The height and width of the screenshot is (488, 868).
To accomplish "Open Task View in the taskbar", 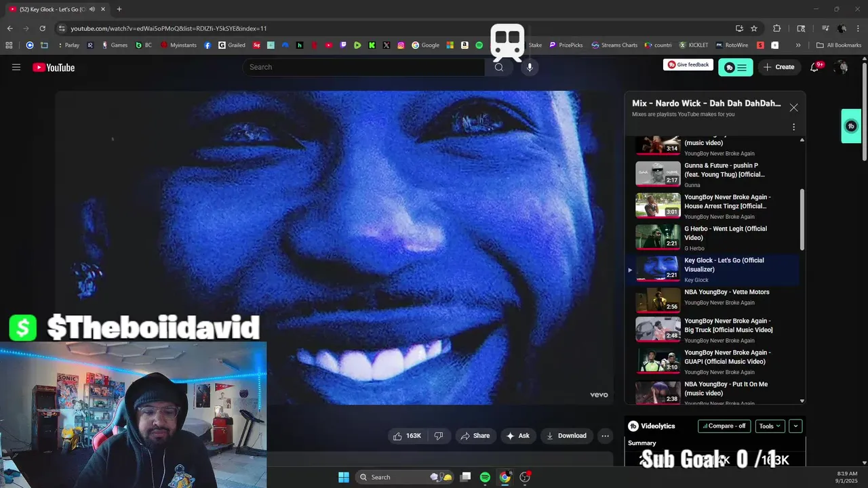I will [465, 477].
